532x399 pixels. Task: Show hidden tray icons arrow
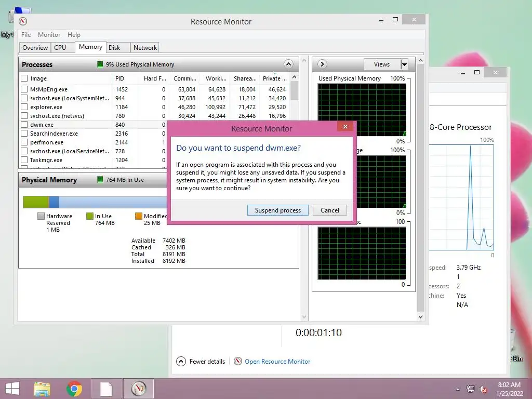click(x=458, y=389)
